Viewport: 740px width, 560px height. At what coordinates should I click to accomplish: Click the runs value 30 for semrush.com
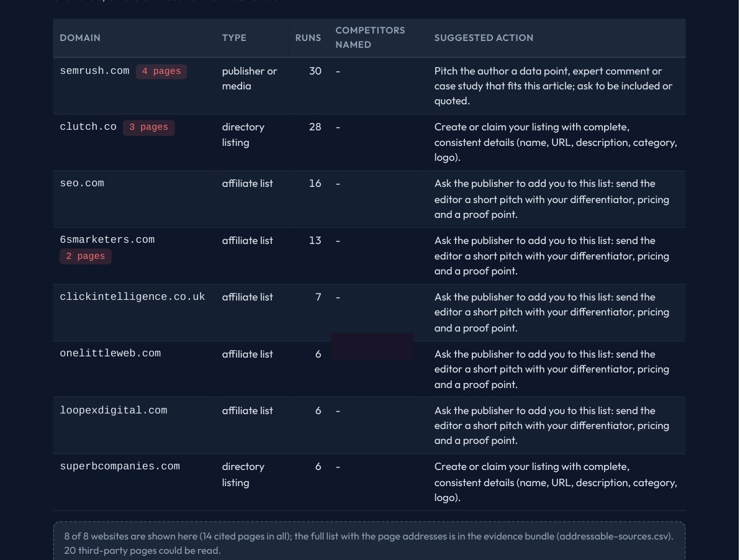pos(315,71)
